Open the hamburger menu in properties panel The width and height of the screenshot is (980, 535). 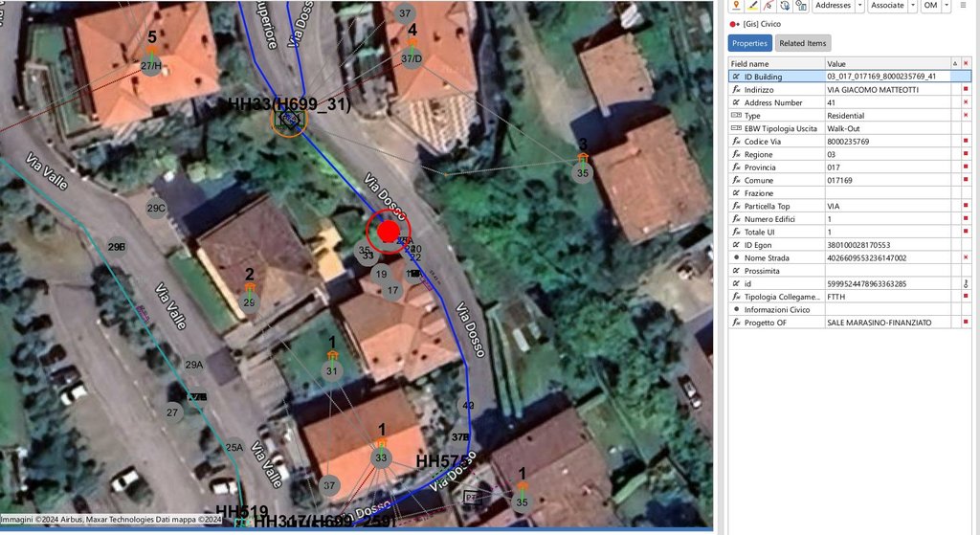coord(963,6)
